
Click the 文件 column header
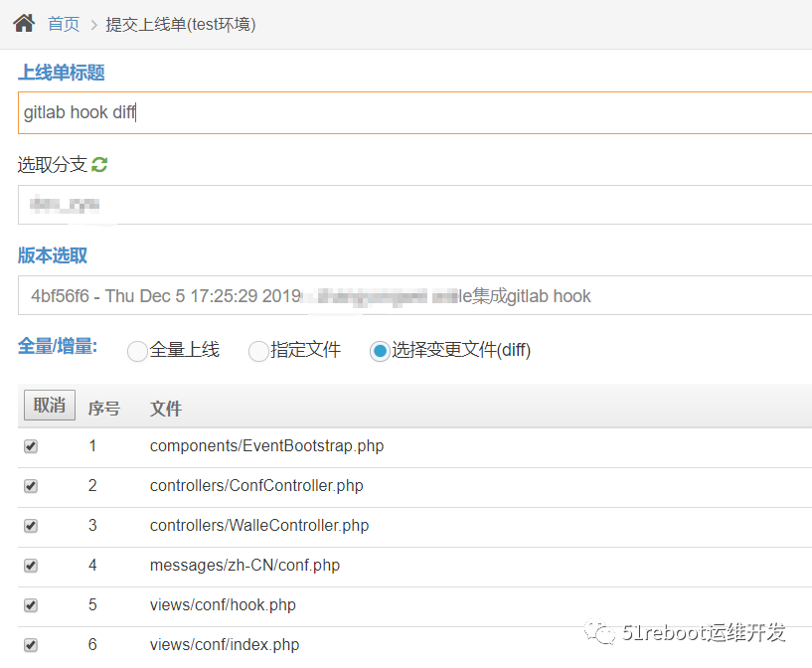point(165,408)
